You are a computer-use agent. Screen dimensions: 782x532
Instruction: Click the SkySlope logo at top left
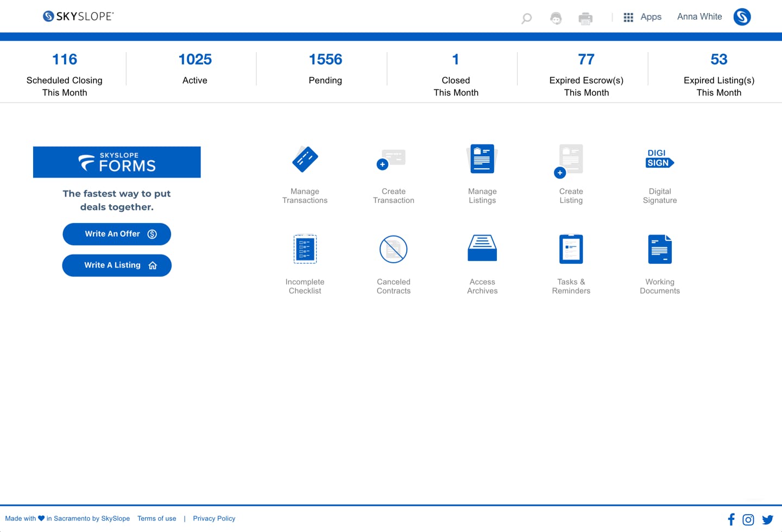pos(78,16)
